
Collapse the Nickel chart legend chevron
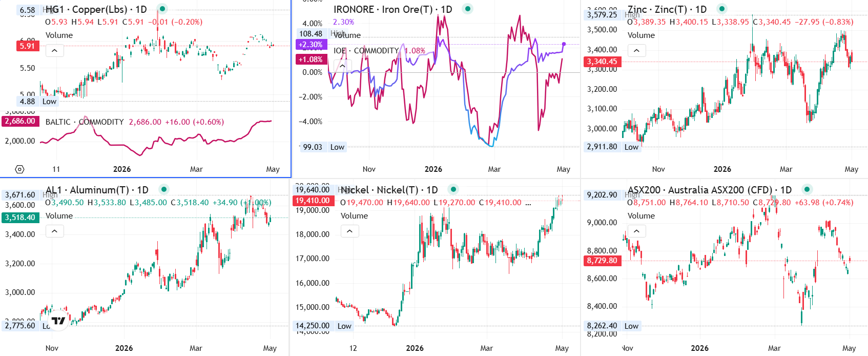coord(350,231)
